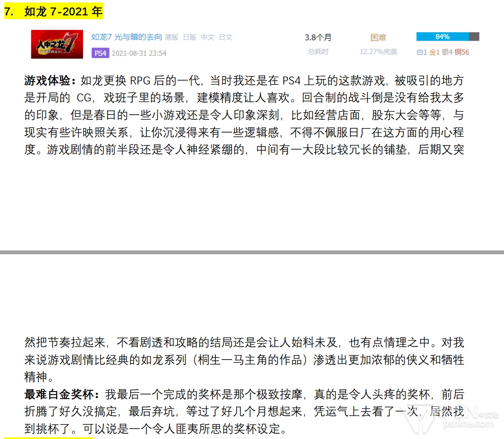Click the 84% trophy progress bar
The width and height of the screenshot is (504, 439).
[x=447, y=37]
